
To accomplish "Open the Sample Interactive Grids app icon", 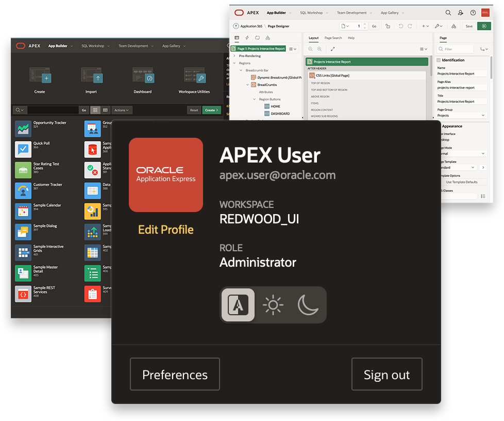I will (x=23, y=252).
